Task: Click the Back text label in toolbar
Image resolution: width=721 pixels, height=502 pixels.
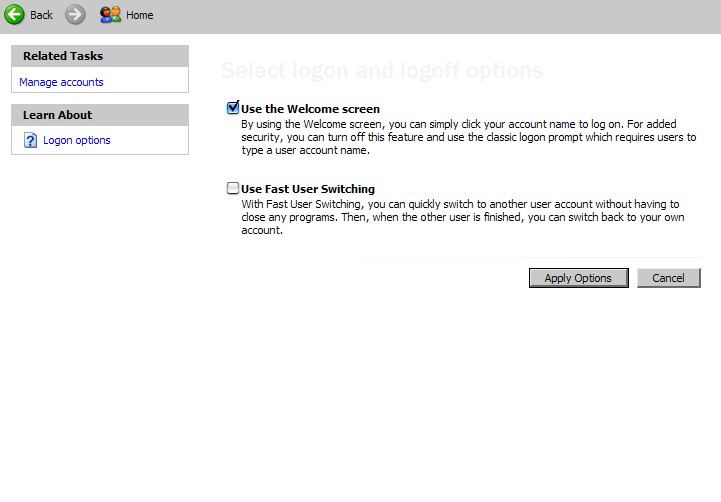Action: 42,15
